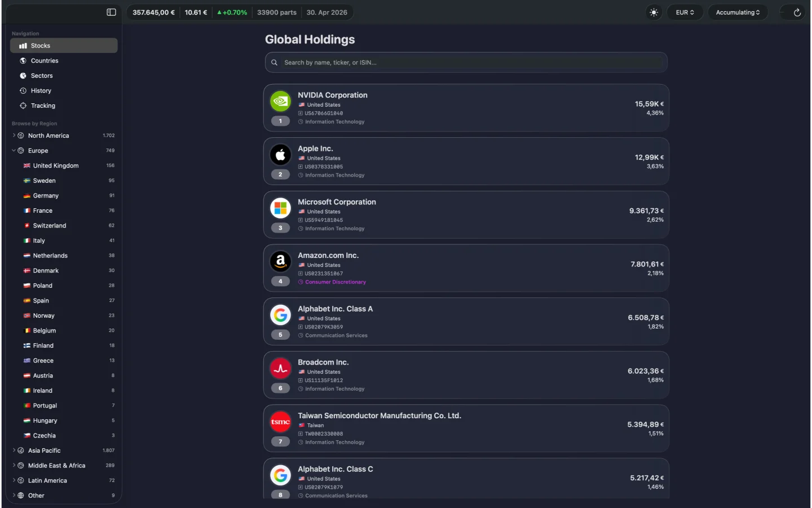This screenshot has width=812, height=508.
Task: Select Belgium in region list
Action: (x=64, y=331)
